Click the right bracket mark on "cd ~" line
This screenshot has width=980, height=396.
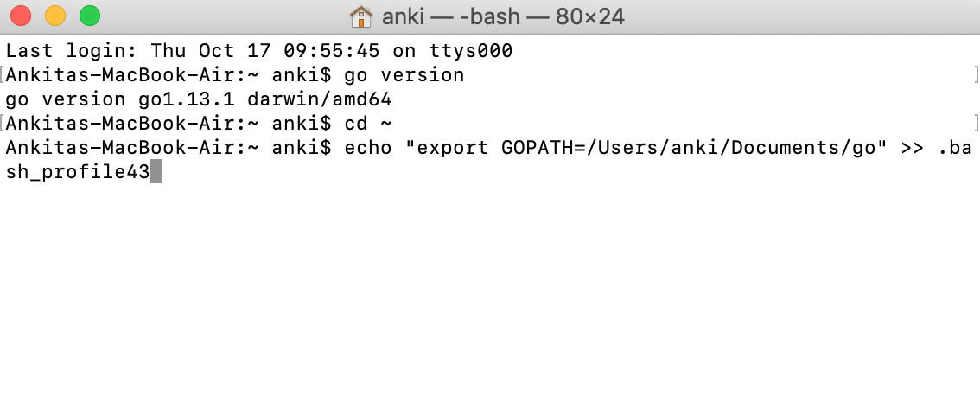tap(975, 124)
